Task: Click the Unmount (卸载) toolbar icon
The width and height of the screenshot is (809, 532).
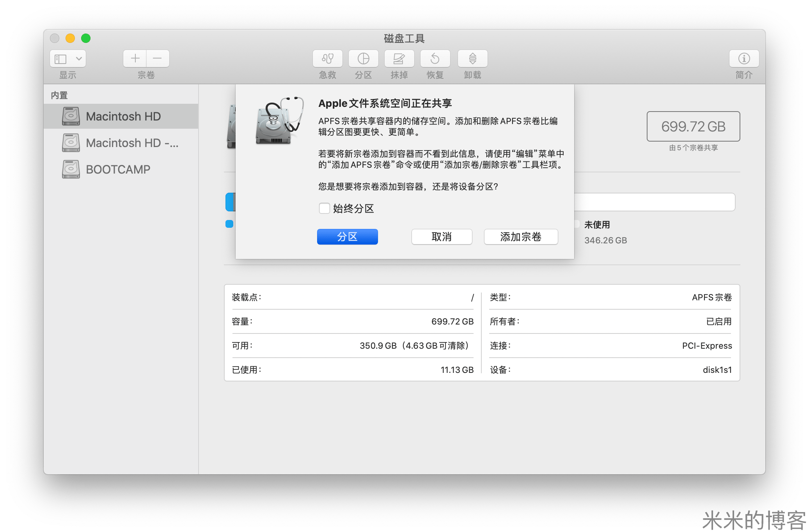Action: pyautogui.click(x=472, y=59)
